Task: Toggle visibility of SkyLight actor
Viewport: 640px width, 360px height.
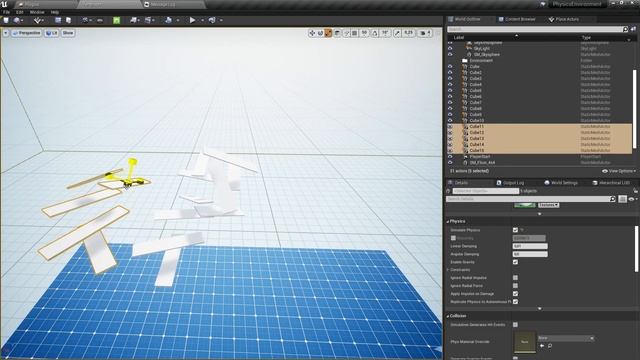Action: 450,49
